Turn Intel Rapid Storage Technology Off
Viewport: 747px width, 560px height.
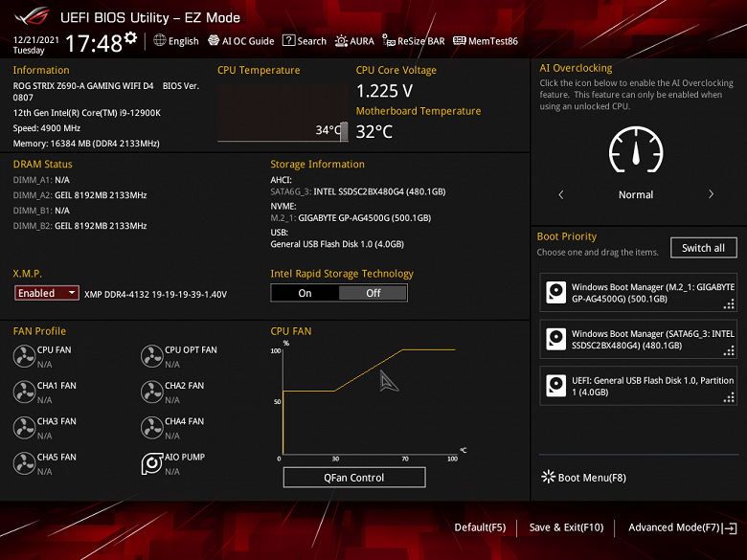point(373,293)
